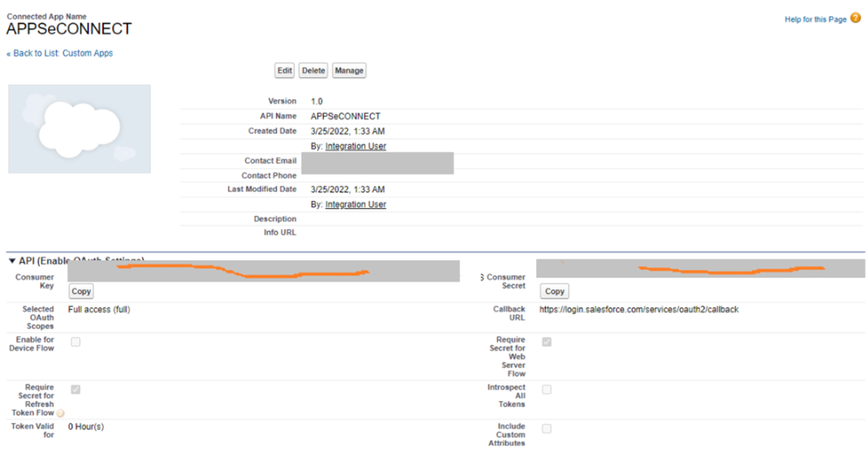This screenshot has width=868, height=462.
Task: Toggle Include Custom Attributes checkbox
Action: point(547,428)
